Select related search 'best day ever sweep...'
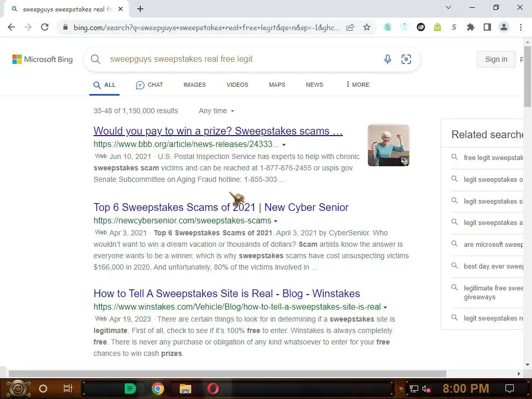Viewport: 532px width, 399px height. tap(487, 266)
